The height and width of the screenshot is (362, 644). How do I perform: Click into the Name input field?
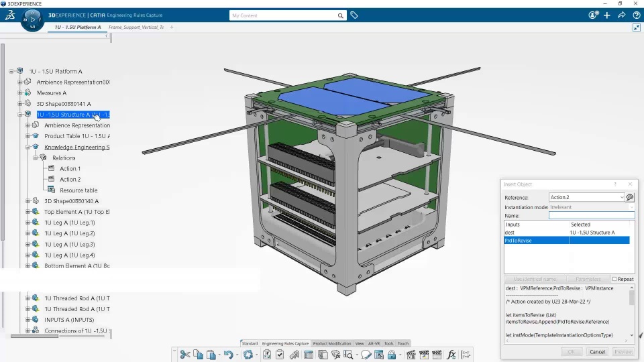(592, 215)
